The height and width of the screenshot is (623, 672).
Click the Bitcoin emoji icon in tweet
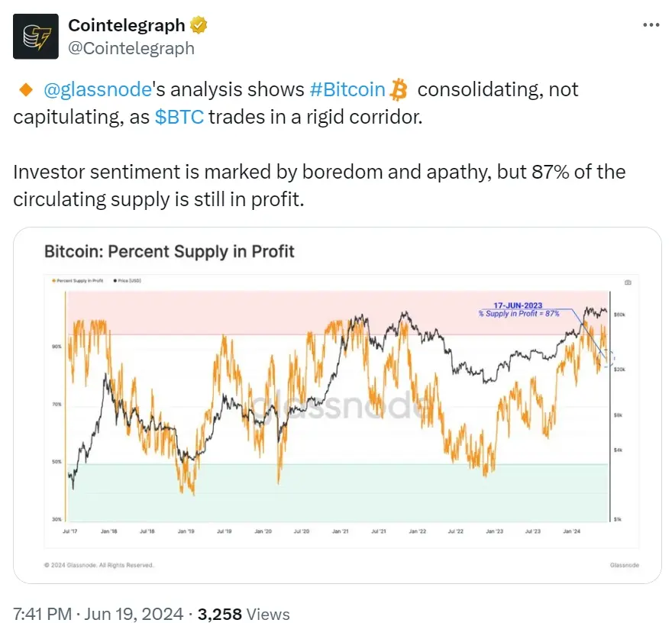[399, 90]
